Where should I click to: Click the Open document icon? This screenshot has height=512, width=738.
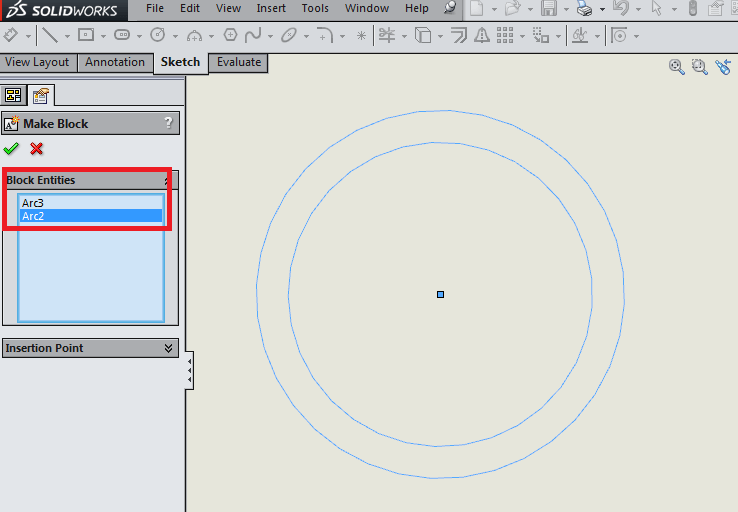point(513,8)
